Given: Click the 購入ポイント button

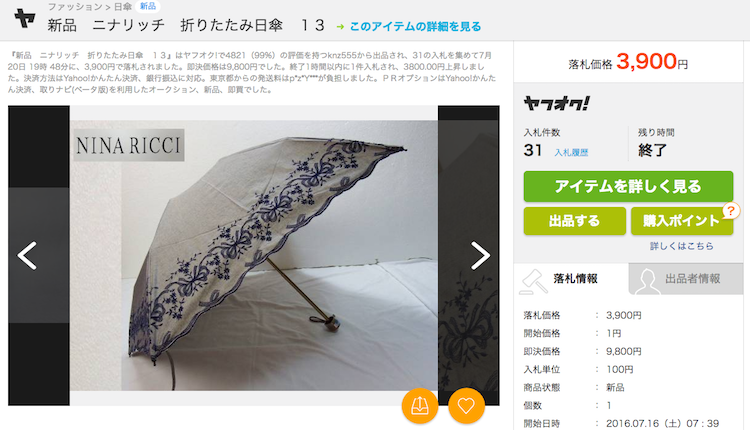Looking at the screenshot, I should point(682,221).
